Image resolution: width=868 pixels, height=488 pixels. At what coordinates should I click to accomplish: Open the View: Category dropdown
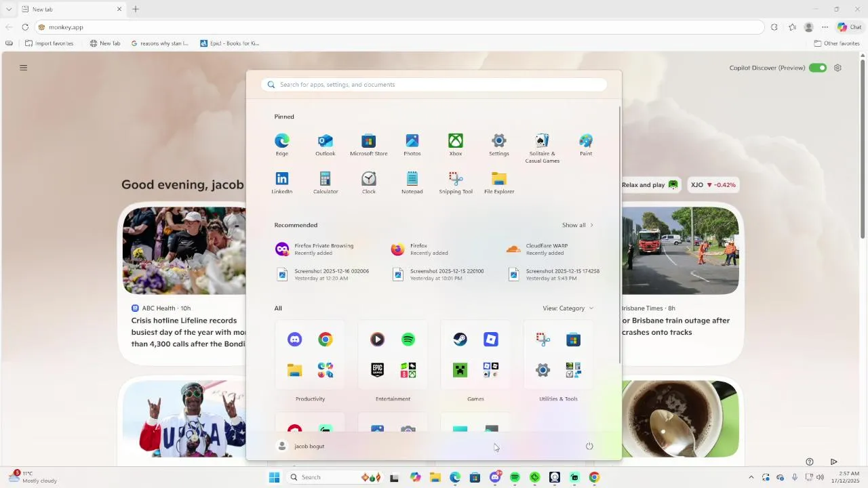pos(568,308)
